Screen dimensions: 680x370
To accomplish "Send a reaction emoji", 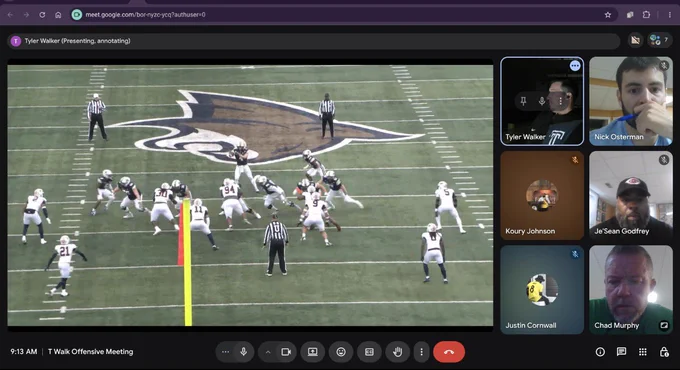I will click(341, 352).
